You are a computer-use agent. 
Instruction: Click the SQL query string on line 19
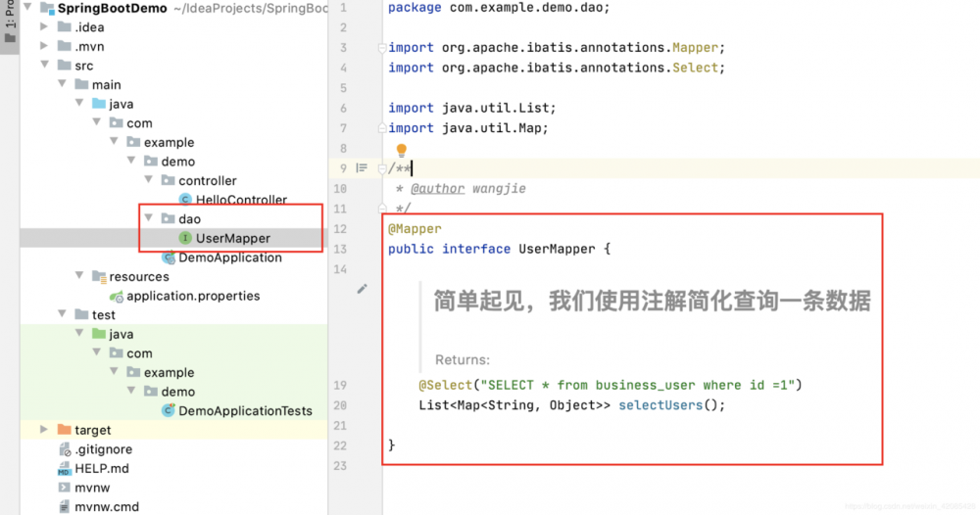click(x=637, y=385)
